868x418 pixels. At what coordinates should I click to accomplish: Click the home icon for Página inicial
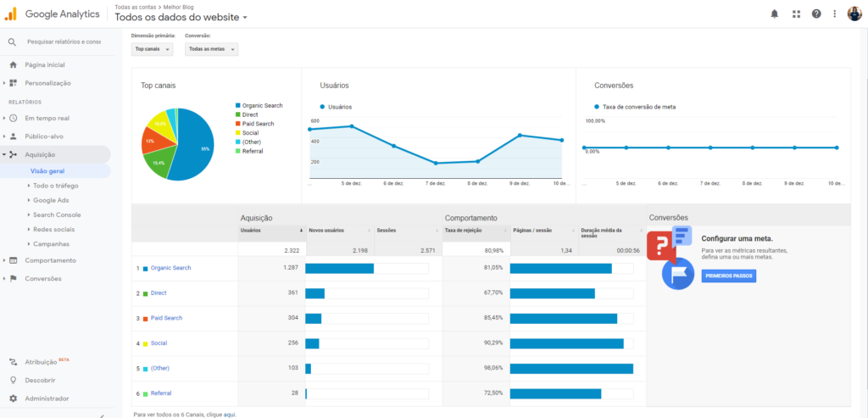(x=14, y=64)
